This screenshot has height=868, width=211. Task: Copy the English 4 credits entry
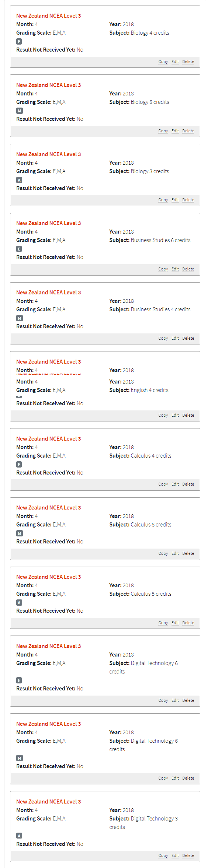[x=163, y=416]
